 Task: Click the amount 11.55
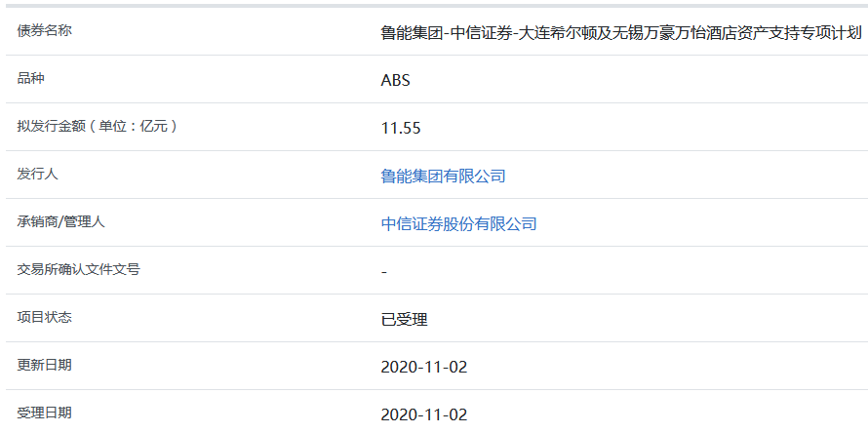coord(401,129)
